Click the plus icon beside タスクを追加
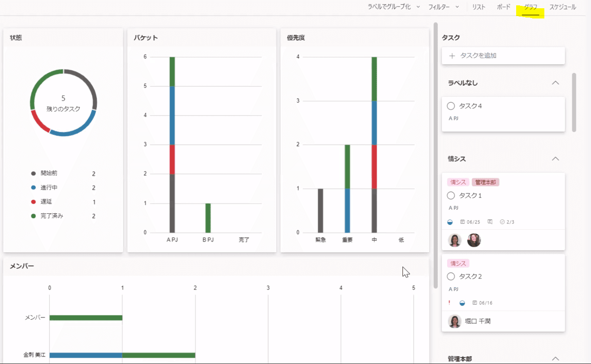 pos(452,56)
